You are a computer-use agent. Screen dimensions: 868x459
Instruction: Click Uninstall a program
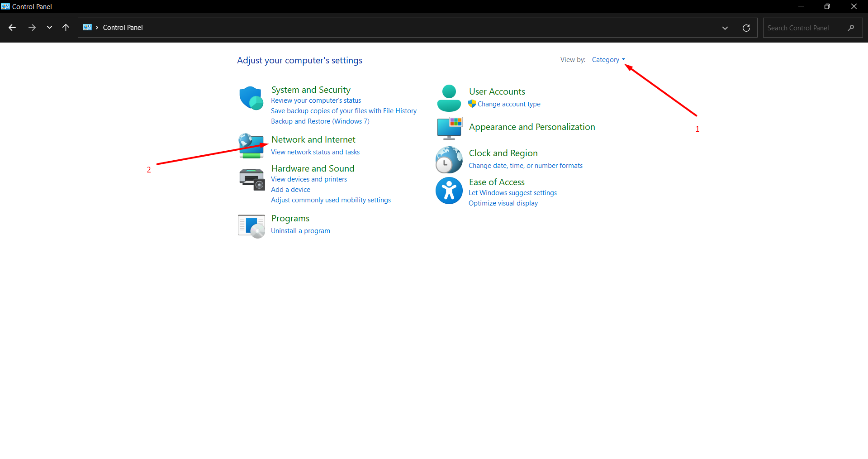point(301,231)
